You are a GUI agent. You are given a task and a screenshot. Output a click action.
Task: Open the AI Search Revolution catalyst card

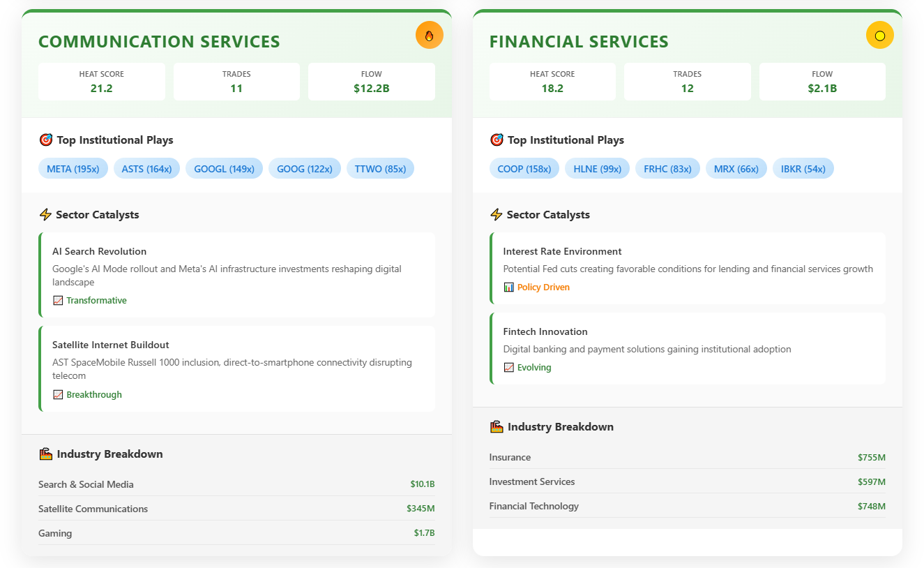tap(237, 275)
